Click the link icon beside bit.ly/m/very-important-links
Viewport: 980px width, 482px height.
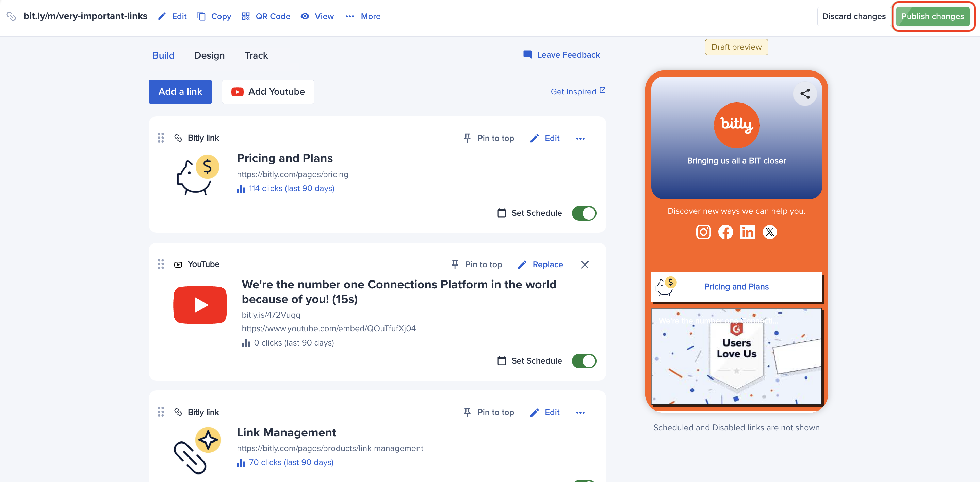tap(12, 16)
